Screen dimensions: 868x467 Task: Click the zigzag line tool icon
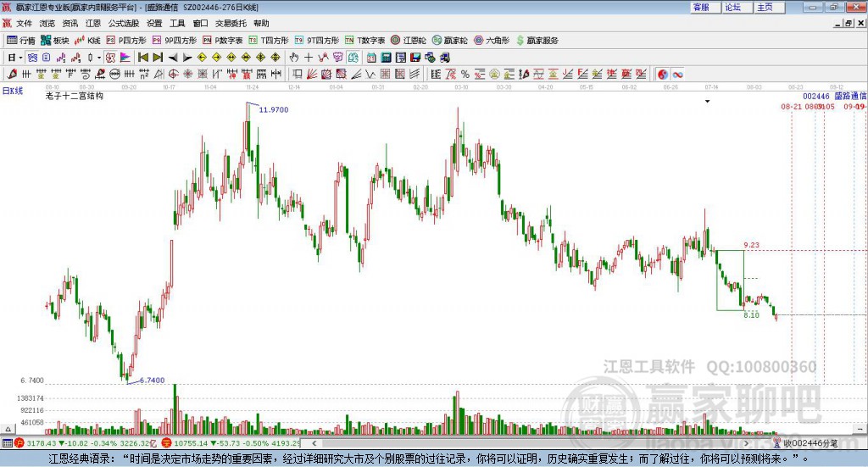tap(323, 58)
